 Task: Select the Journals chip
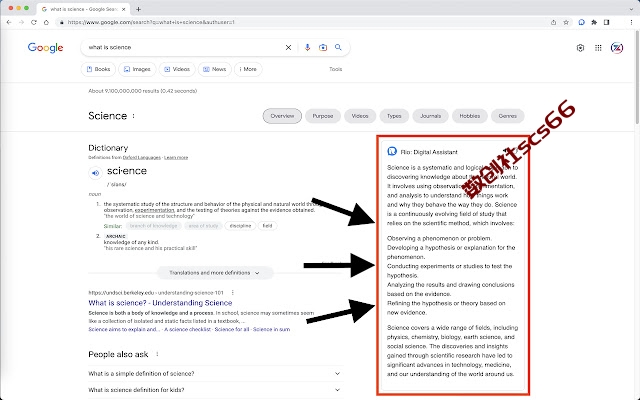coord(431,116)
